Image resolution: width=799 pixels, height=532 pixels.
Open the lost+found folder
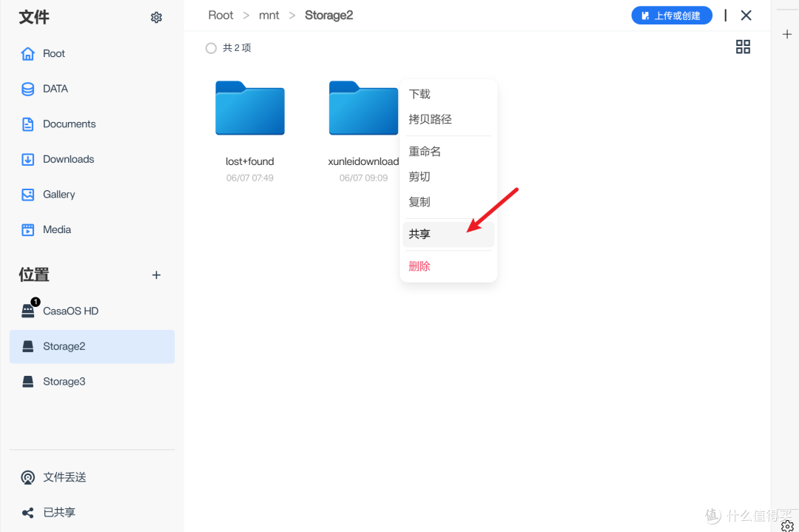pyautogui.click(x=250, y=110)
